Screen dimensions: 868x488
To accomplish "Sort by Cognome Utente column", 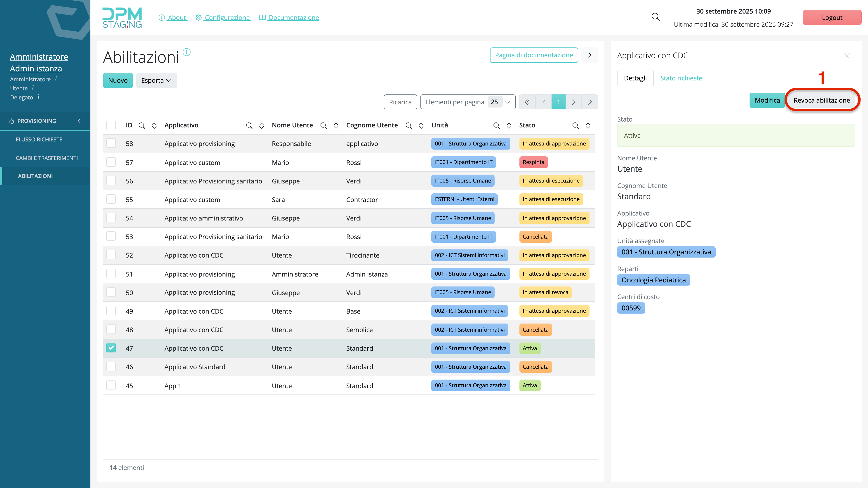I will (x=421, y=126).
